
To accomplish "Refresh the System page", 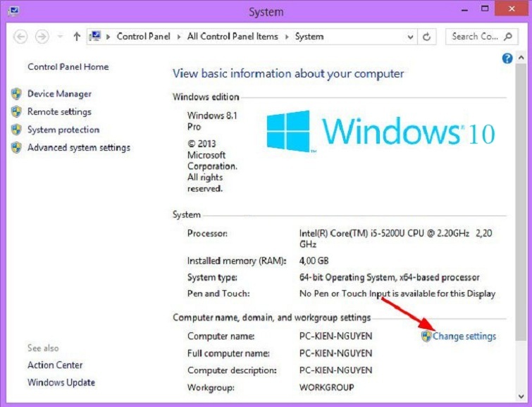I will point(428,36).
